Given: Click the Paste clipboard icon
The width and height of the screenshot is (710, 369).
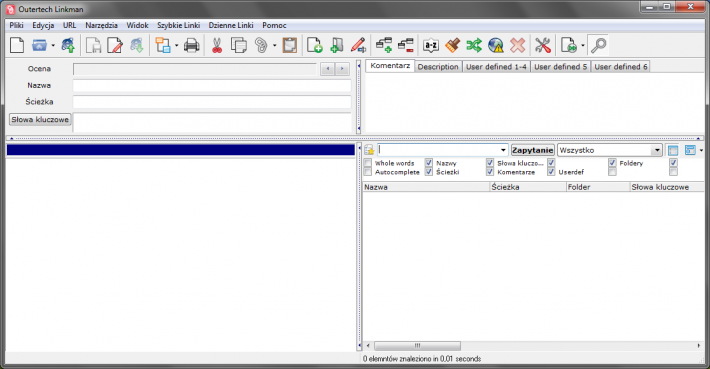Looking at the screenshot, I should coord(290,45).
